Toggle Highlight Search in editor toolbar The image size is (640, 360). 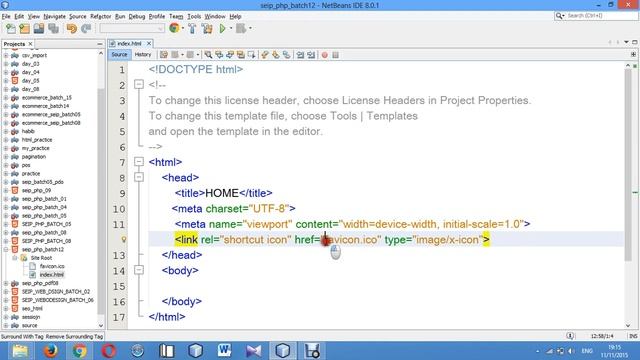pos(241,55)
